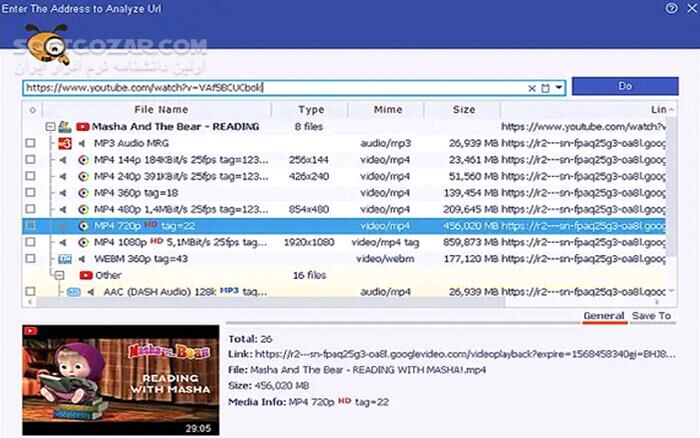Switch to the General tab
Screen dimensions: 700x438
604,316
